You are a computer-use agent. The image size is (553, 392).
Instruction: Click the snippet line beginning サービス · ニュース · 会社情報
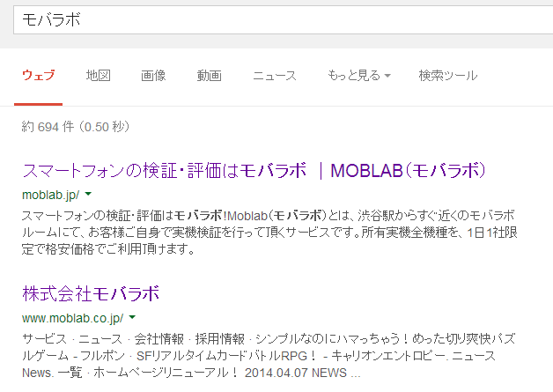269,339
